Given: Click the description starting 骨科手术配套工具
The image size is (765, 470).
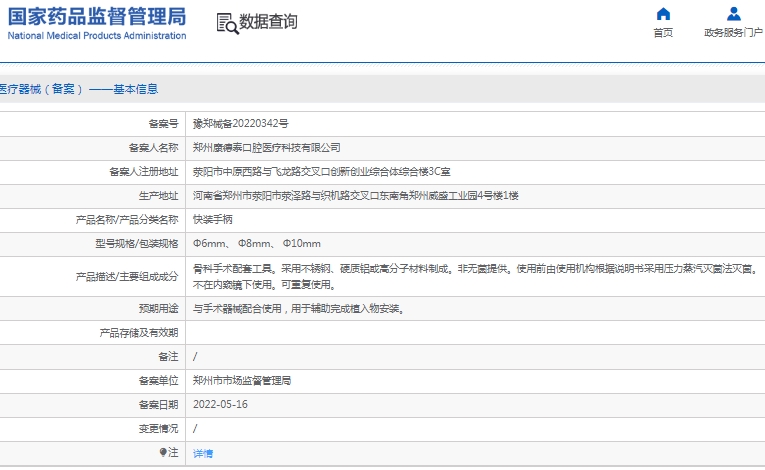Looking at the screenshot, I should point(476,276).
